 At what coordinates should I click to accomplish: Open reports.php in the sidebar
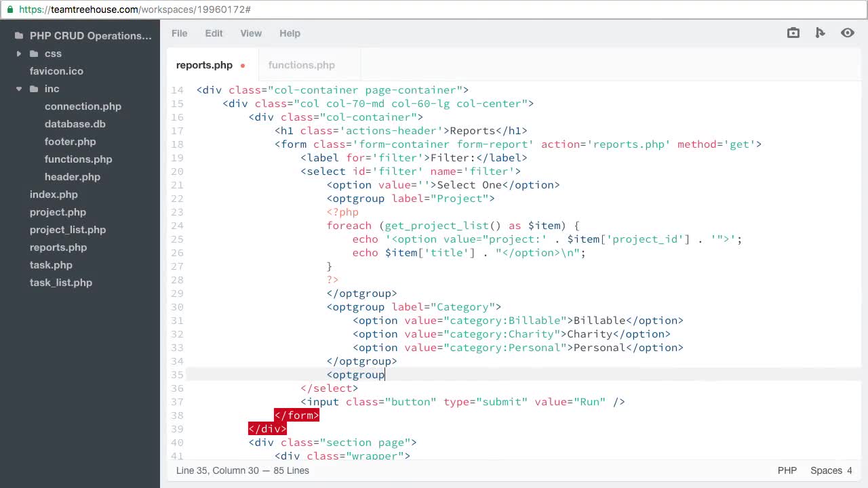tap(58, 247)
